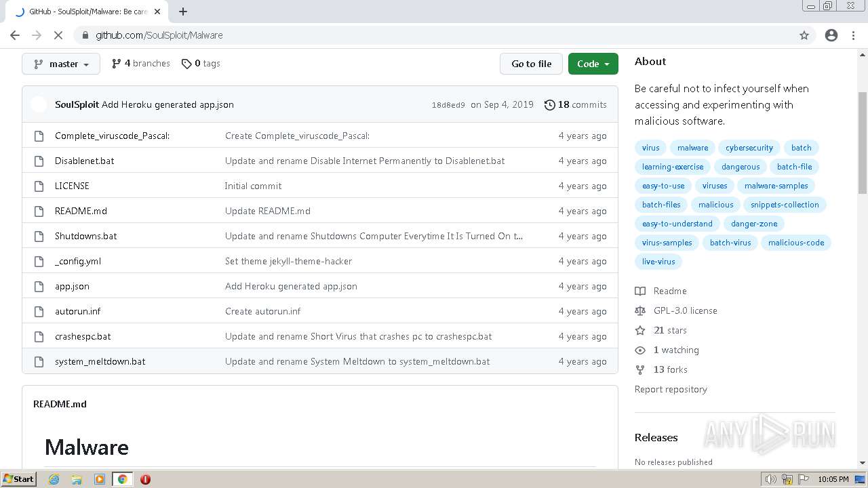
Task: Open the system_meltdown.bat file
Action: click(x=100, y=361)
